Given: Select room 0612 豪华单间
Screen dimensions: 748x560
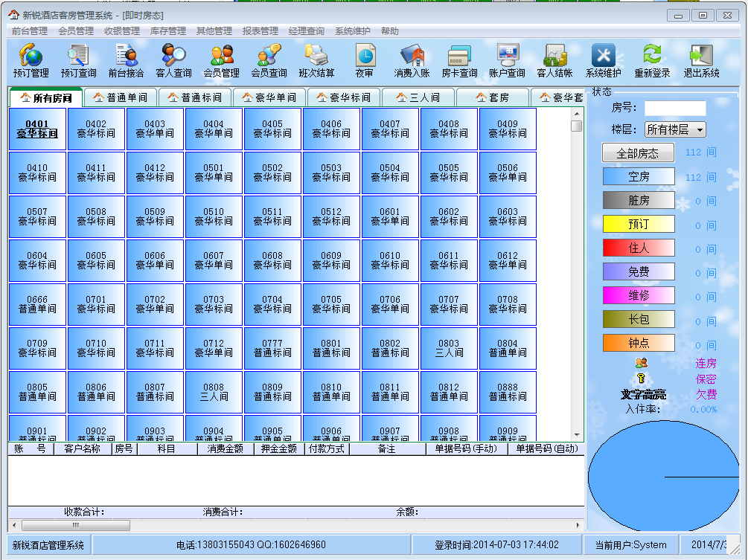Looking at the screenshot, I should (508, 260).
